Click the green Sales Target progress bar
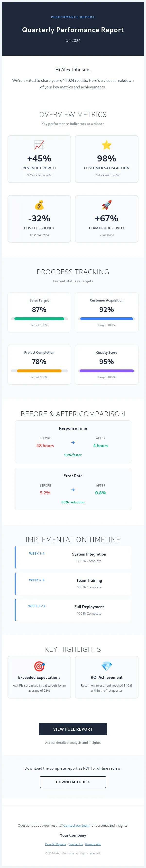 (x=39, y=318)
